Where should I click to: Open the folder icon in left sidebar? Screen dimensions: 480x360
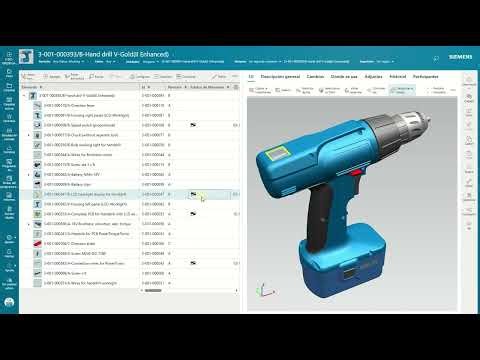pyautogui.click(x=9, y=87)
